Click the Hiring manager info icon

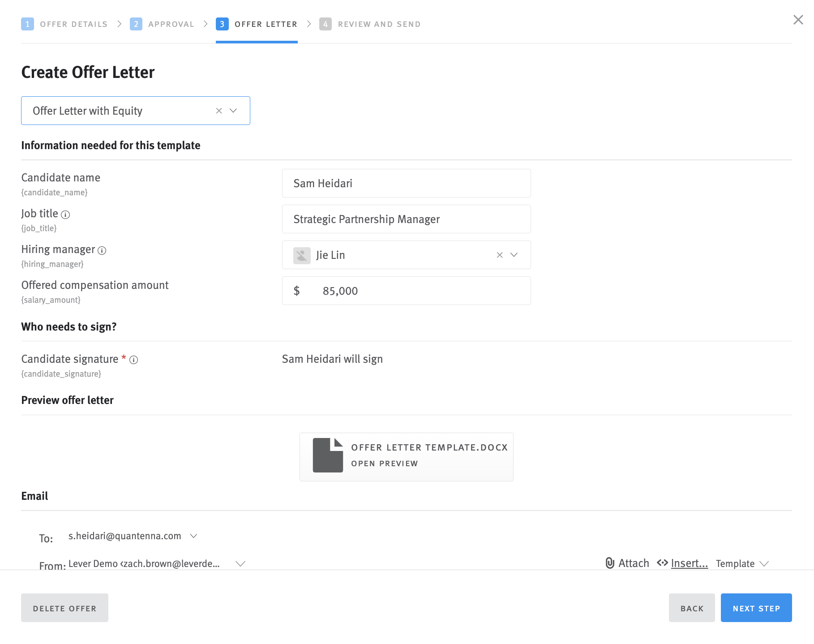tap(102, 251)
